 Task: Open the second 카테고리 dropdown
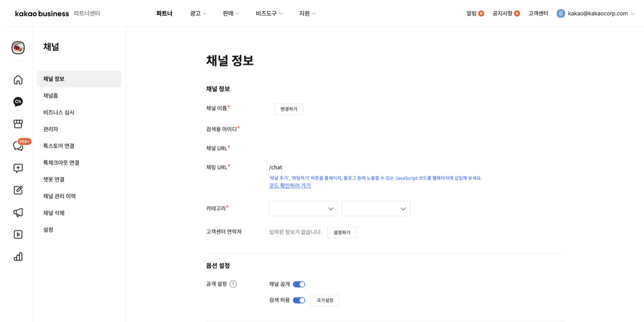(375, 209)
